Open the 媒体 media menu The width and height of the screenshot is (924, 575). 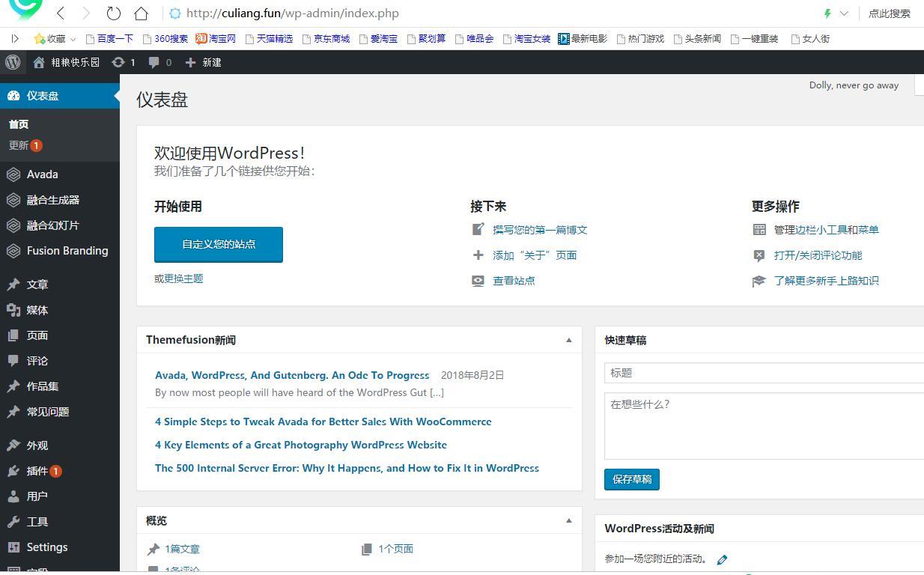(60, 310)
